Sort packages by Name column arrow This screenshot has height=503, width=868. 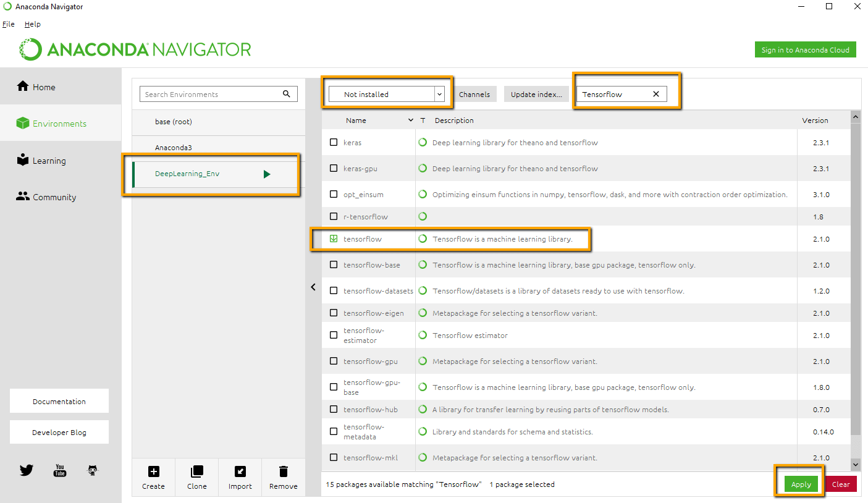click(x=411, y=120)
